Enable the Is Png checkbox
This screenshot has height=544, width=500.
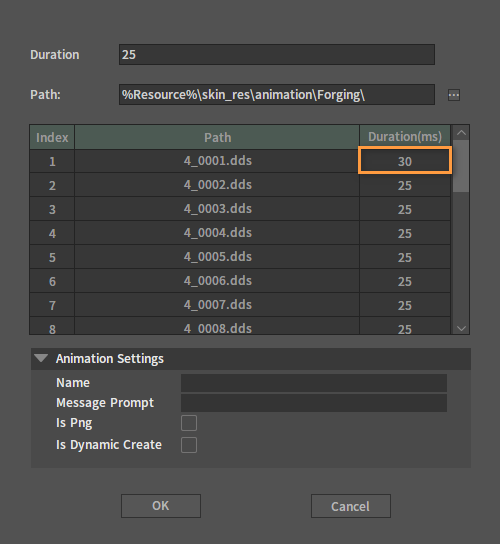click(189, 423)
